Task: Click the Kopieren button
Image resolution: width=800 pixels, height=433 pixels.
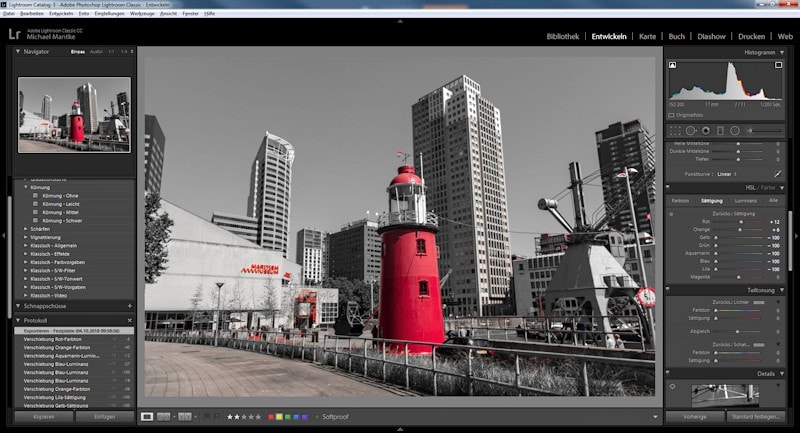Action: point(43,416)
